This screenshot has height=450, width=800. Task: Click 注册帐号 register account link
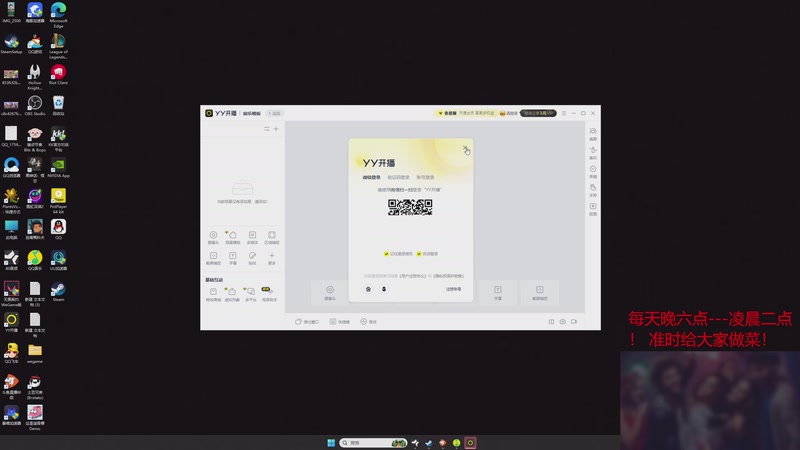(x=454, y=289)
